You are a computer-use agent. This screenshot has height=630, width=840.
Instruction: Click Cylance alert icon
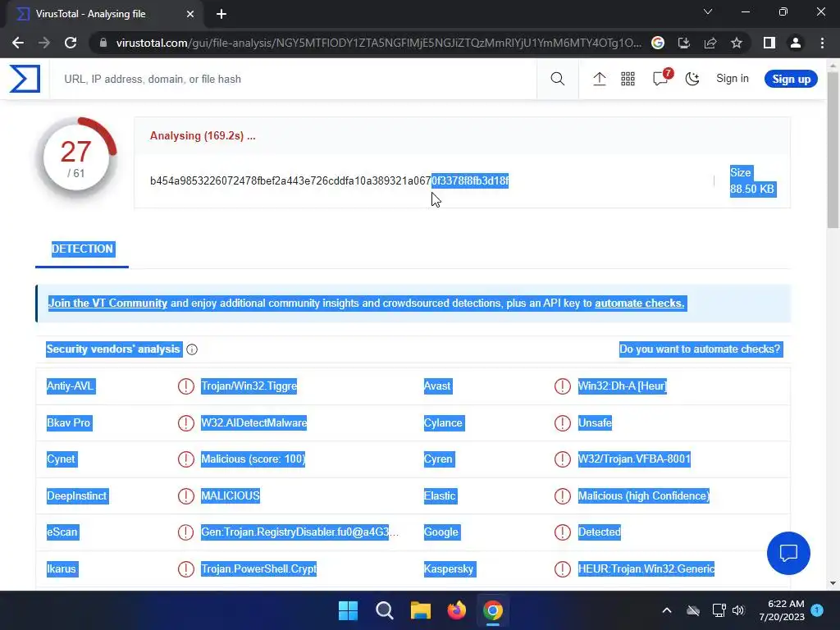pyautogui.click(x=562, y=422)
